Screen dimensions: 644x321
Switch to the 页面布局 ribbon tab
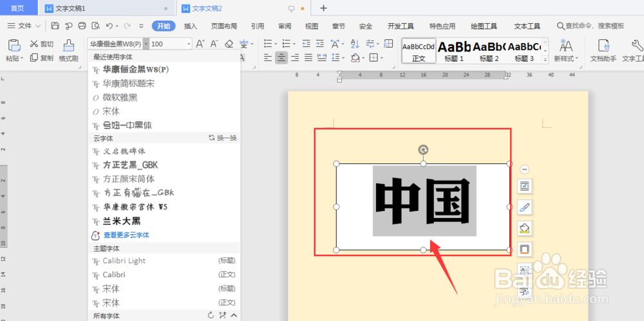point(224,26)
